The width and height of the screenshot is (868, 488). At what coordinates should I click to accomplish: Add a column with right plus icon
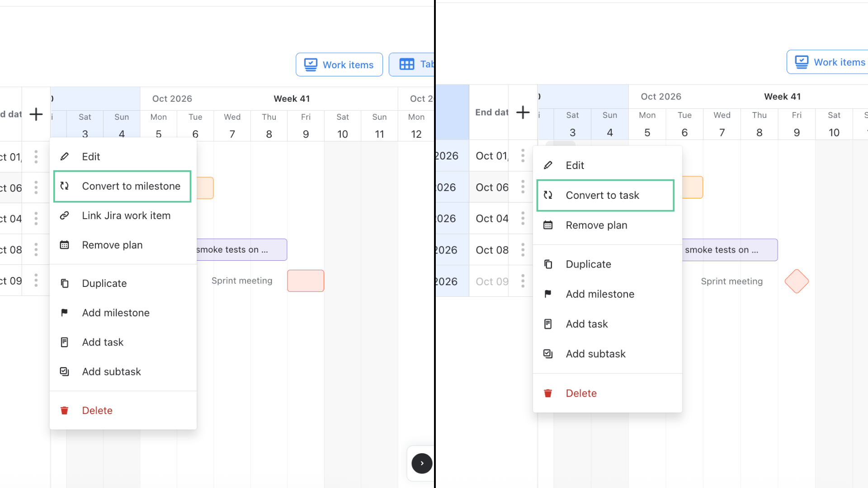click(x=523, y=112)
